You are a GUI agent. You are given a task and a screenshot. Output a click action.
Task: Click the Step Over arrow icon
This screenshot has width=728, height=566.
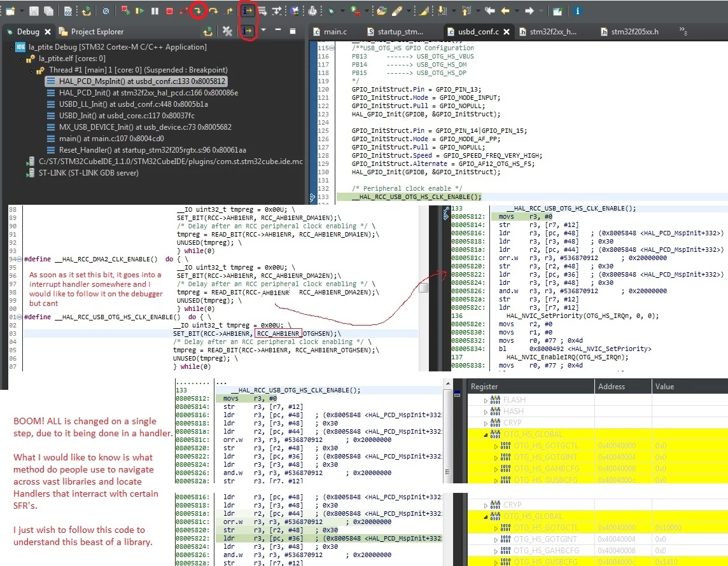(213, 11)
